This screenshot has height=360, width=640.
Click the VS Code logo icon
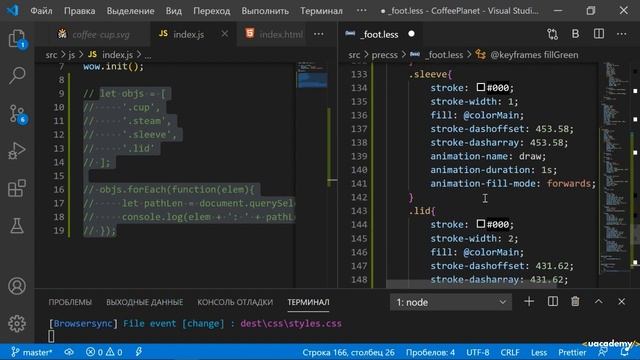click(x=13, y=10)
